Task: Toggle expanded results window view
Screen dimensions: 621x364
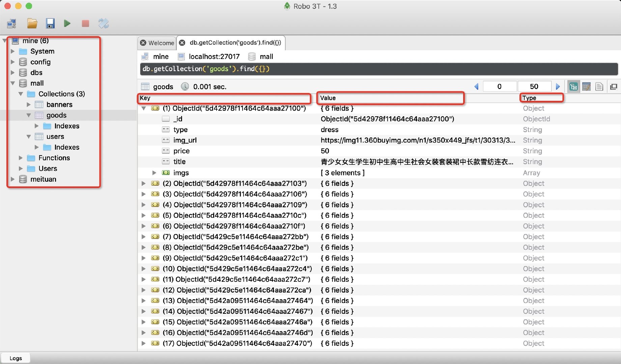Action: 614,86
